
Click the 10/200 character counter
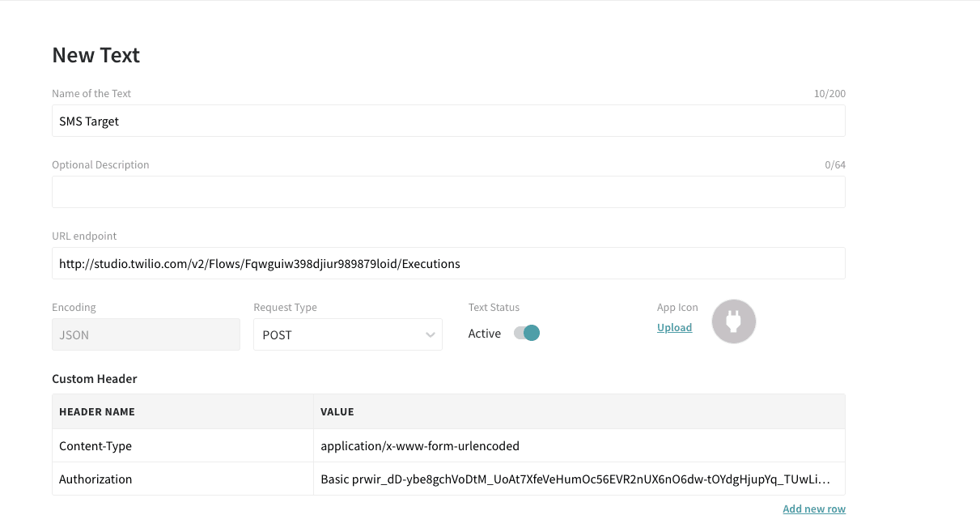pos(829,94)
